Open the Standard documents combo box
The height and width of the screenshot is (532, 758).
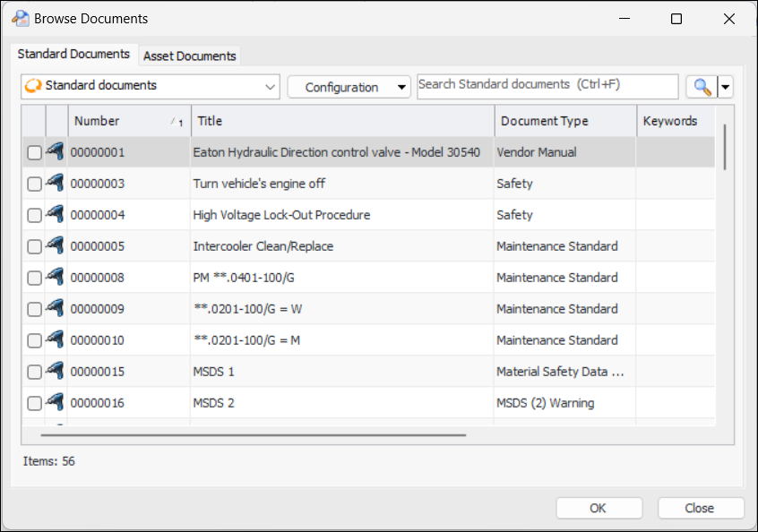coord(150,87)
